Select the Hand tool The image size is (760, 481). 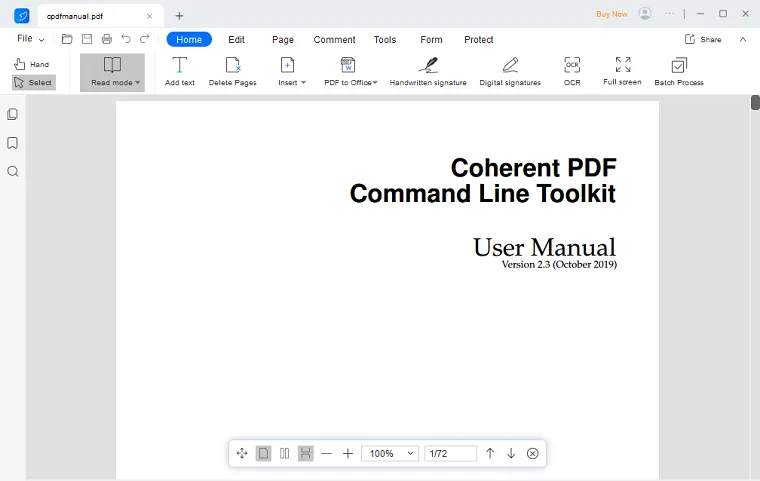(x=32, y=64)
